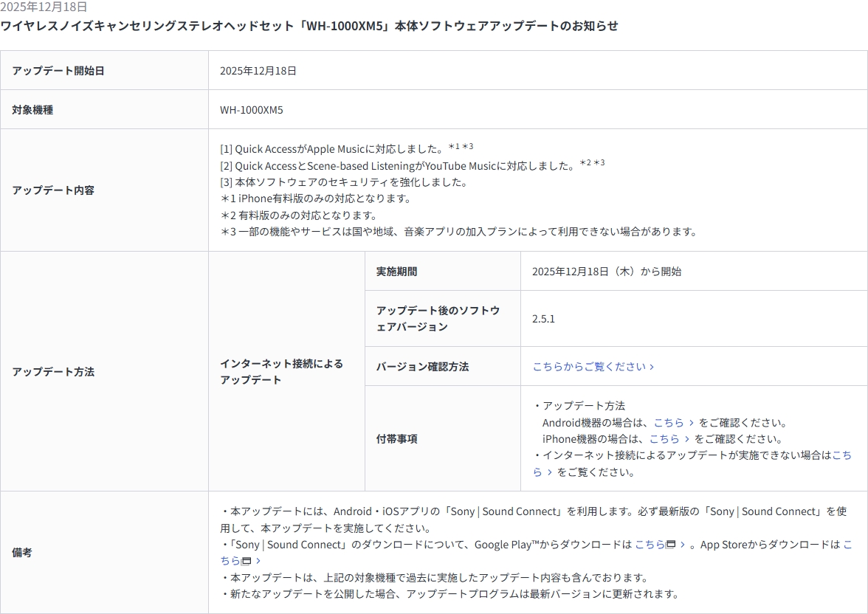Click the 備考 row header
Image resolution: width=868 pixels, height=614 pixels.
[x=22, y=552]
